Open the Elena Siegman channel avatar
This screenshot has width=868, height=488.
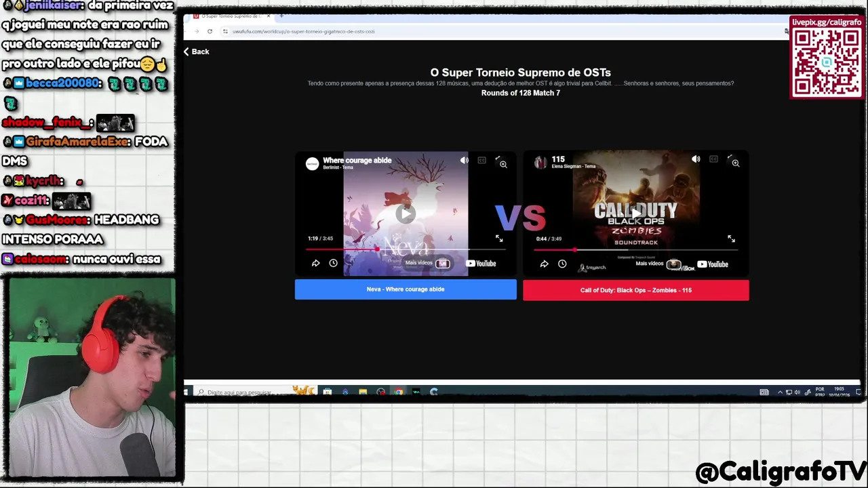click(540, 162)
